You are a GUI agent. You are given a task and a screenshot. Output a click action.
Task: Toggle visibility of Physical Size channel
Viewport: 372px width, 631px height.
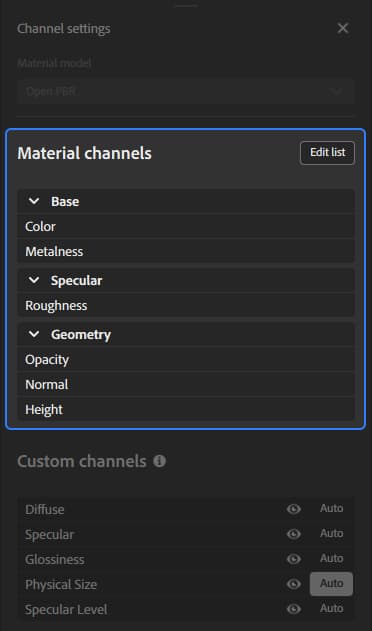click(293, 584)
